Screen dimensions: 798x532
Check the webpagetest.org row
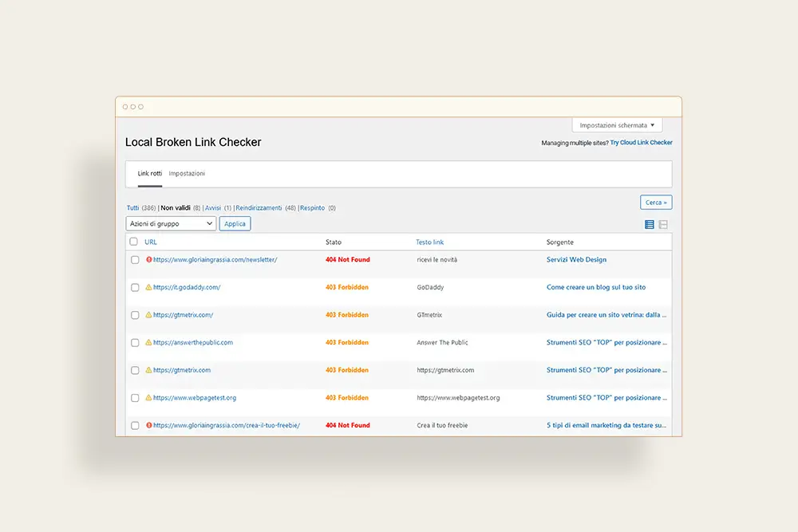[x=135, y=398]
